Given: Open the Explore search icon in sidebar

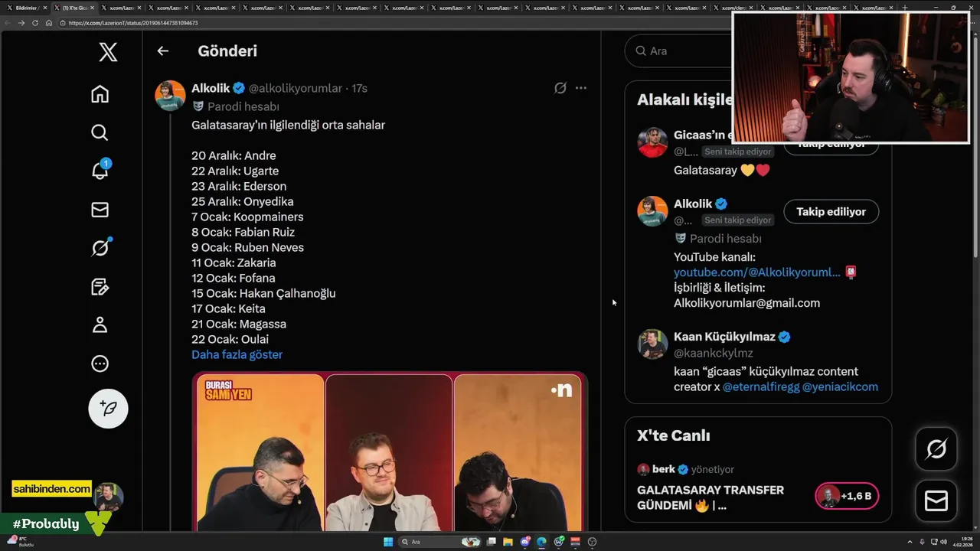Looking at the screenshot, I should click(100, 132).
